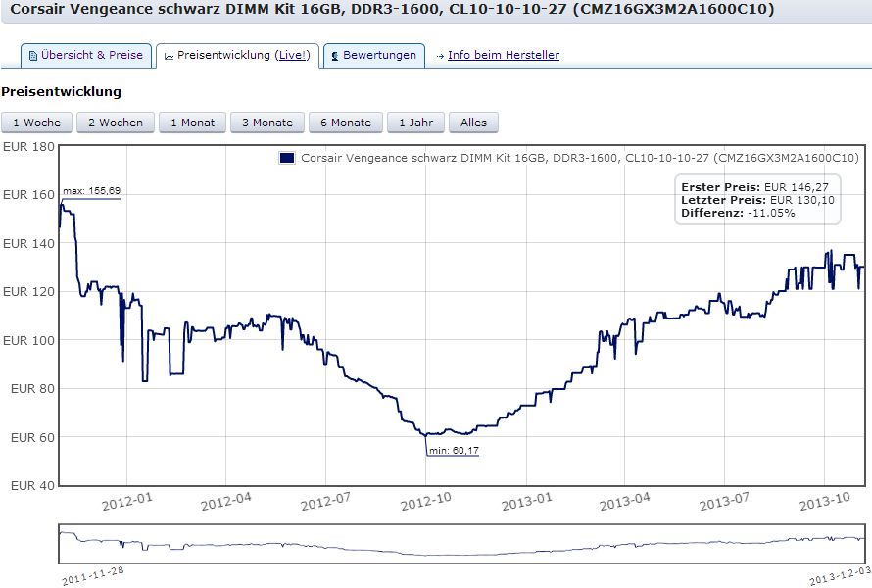872x588 pixels.
Task: Click the EUR 180 y-axis label
Action: pos(28,147)
